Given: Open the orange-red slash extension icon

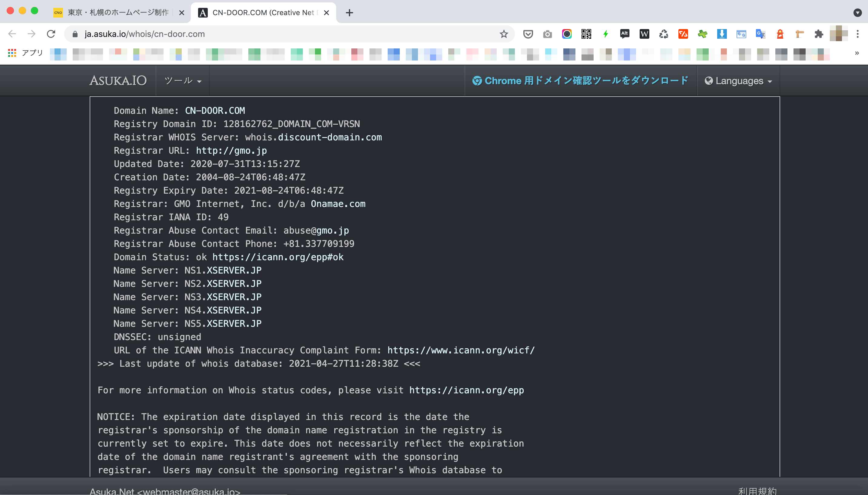Looking at the screenshot, I should (683, 34).
